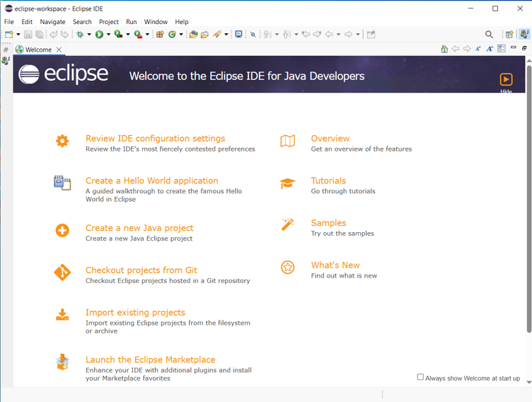Open the Run menu

pyautogui.click(x=132, y=22)
